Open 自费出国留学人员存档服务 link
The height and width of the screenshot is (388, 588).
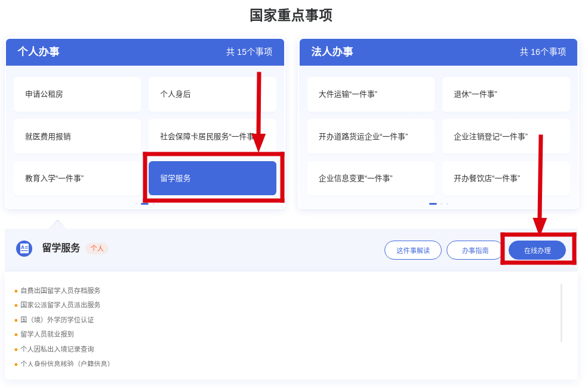(x=60, y=291)
